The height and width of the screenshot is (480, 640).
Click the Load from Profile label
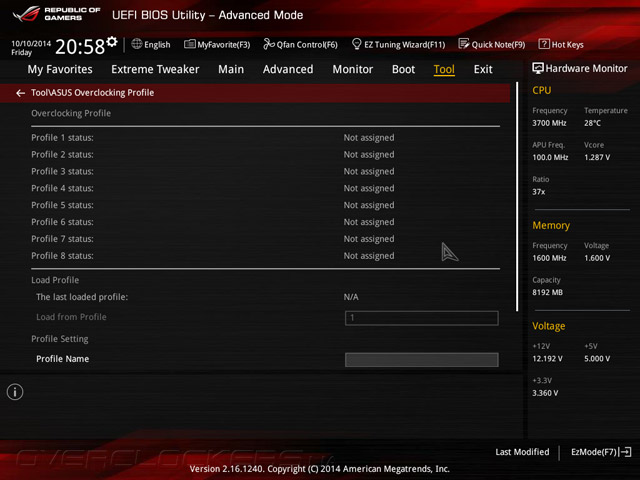pos(71,317)
